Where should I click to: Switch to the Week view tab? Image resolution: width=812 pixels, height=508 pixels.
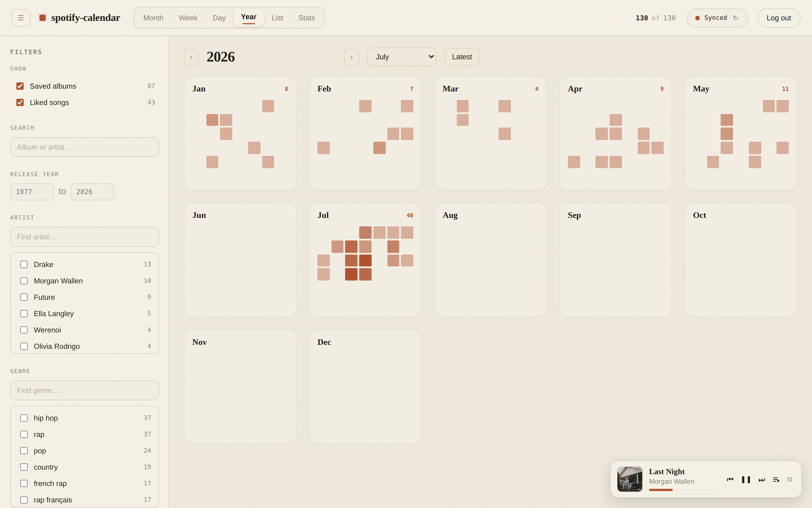188,18
